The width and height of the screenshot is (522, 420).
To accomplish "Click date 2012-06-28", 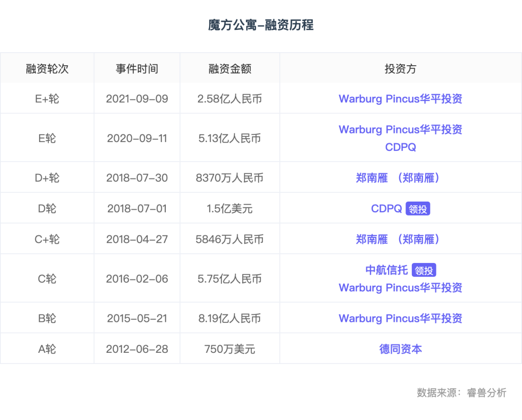I will point(137,349).
